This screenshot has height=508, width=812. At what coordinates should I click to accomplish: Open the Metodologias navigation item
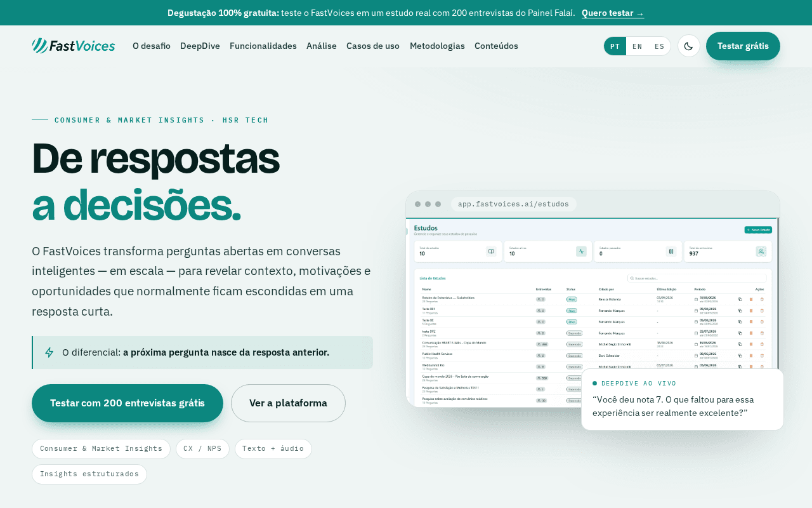point(437,46)
